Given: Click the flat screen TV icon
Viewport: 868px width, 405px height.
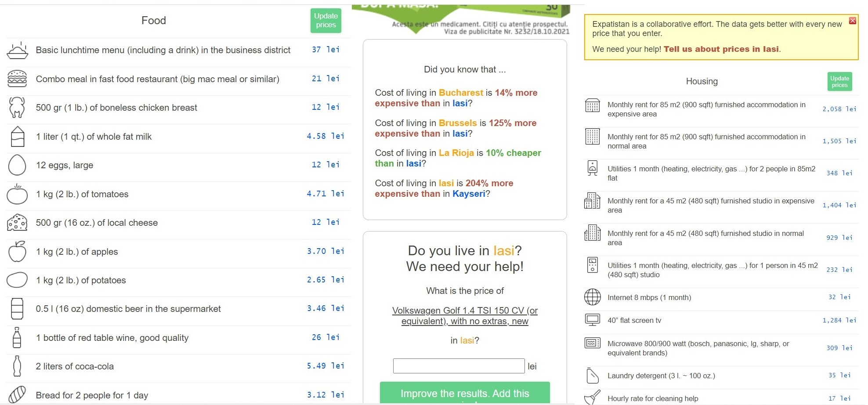Looking at the screenshot, I should click(x=592, y=320).
